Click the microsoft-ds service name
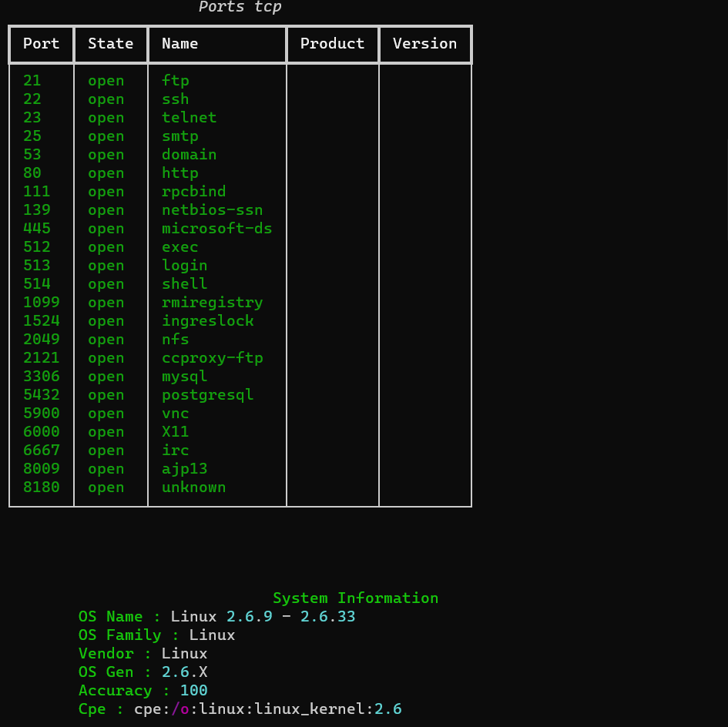The height and width of the screenshot is (727, 728). (x=216, y=229)
